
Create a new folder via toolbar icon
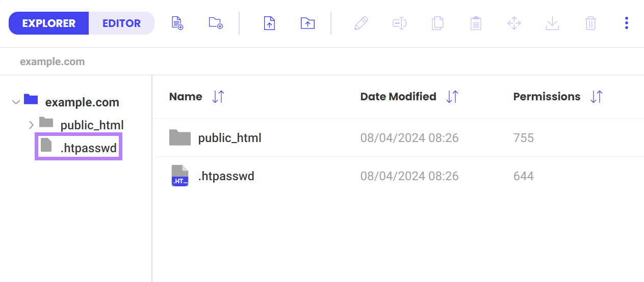click(216, 23)
